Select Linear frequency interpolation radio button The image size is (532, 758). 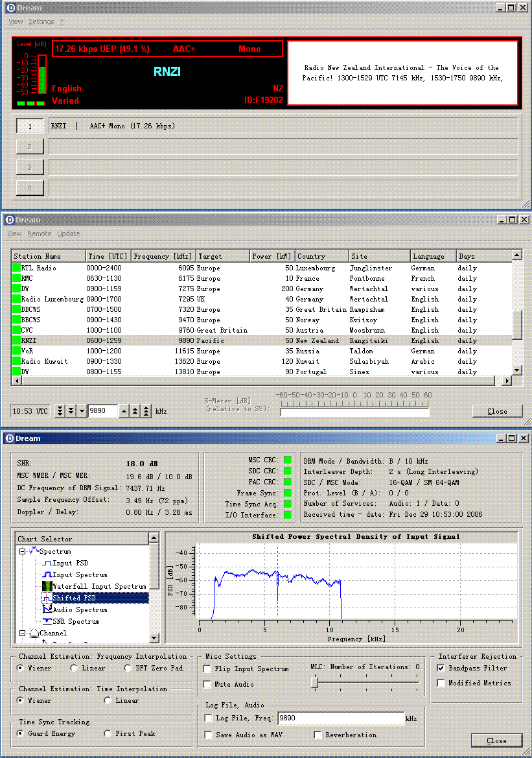[75, 668]
